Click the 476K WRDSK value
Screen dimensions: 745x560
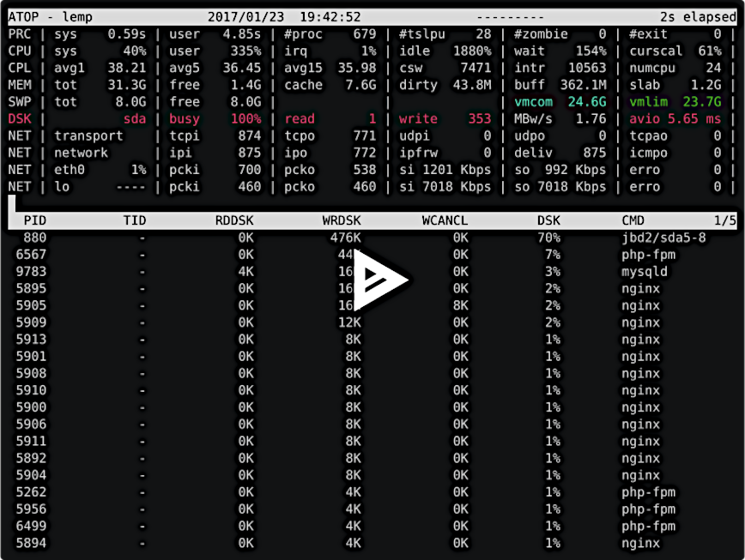click(345, 238)
